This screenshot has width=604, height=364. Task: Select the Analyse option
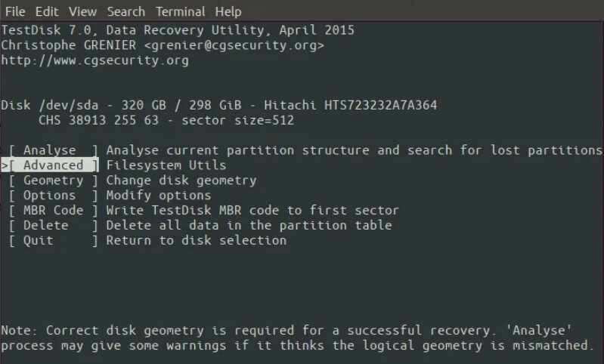tap(53, 150)
